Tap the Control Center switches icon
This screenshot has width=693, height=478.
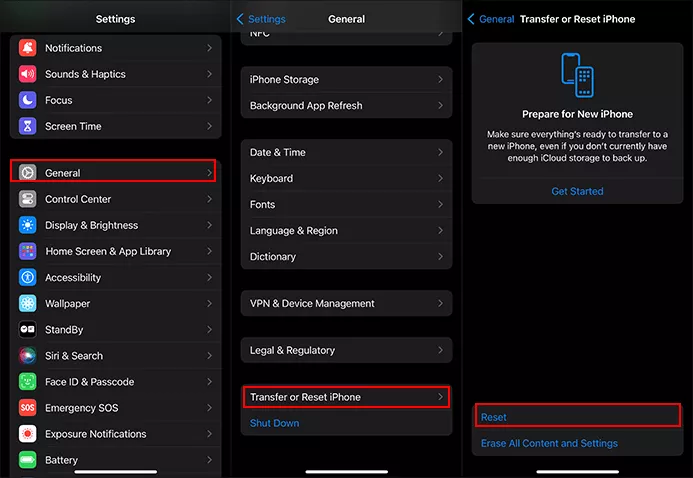click(27, 199)
